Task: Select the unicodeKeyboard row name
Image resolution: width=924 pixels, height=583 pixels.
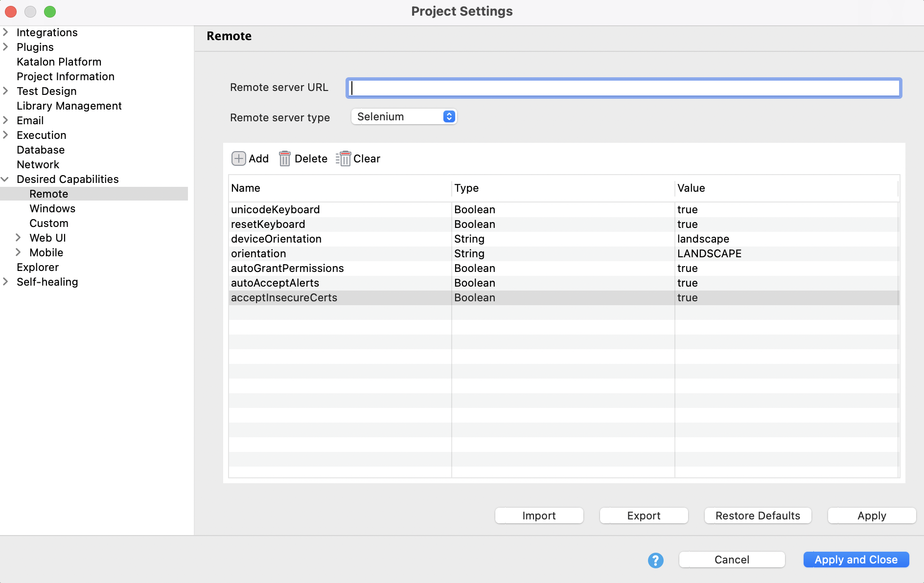Action: point(275,209)
